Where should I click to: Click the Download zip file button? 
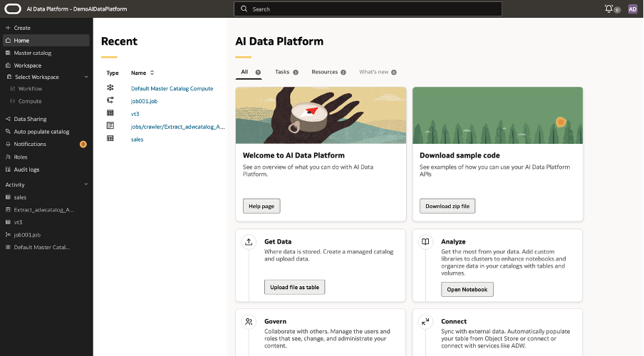(447, 206)
